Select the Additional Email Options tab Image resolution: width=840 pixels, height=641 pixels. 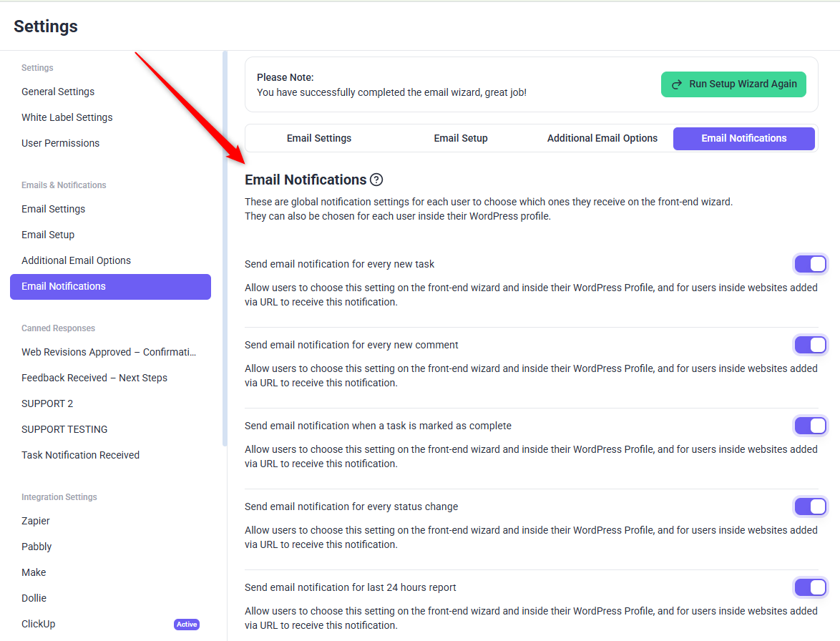pyautogui.click(x=602, y=138)
